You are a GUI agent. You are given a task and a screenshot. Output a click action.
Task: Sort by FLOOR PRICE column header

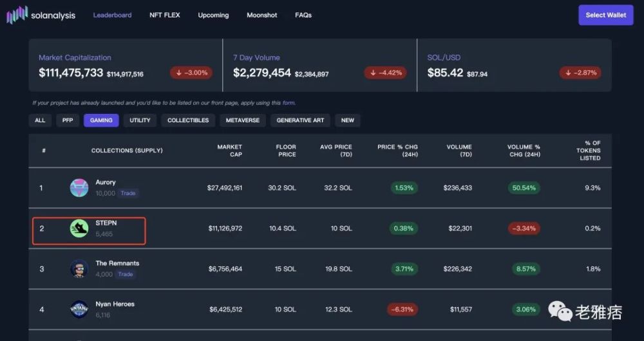coord(286,151)
